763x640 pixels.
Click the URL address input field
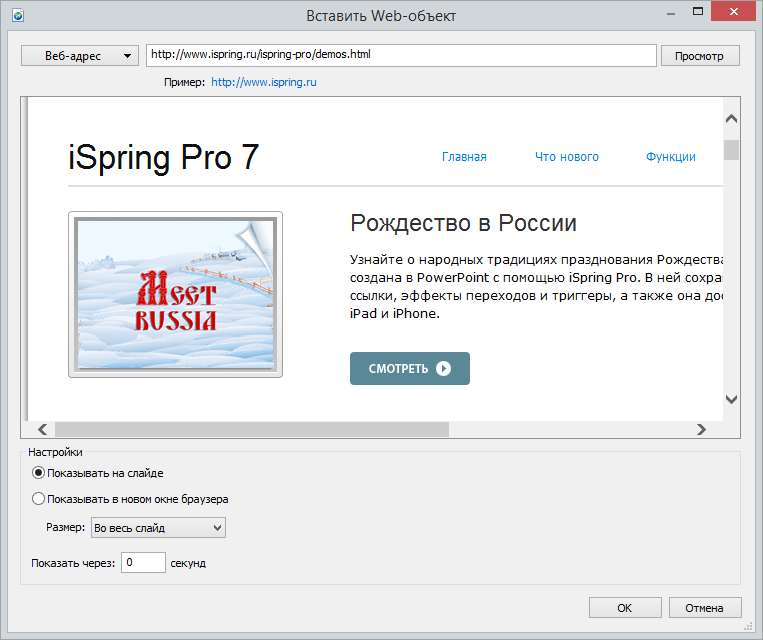click(x=401, y=55)
